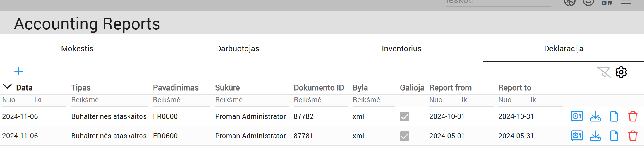Switch to the Mokestis tab

click(77, 49)
